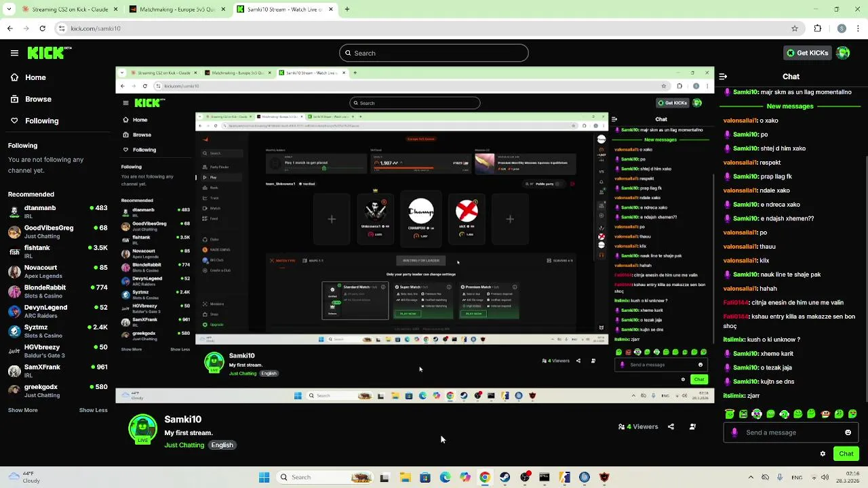Focus the Kick search field

tap(434, 53)
